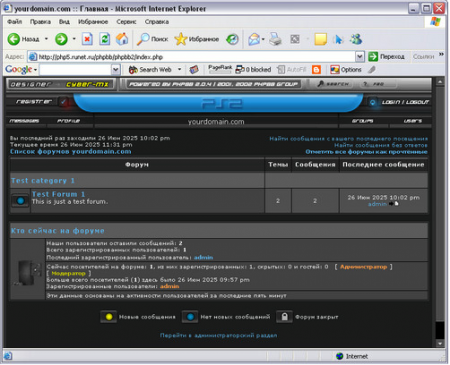
Task: Open the Messages forum tab
Action: 24,121
